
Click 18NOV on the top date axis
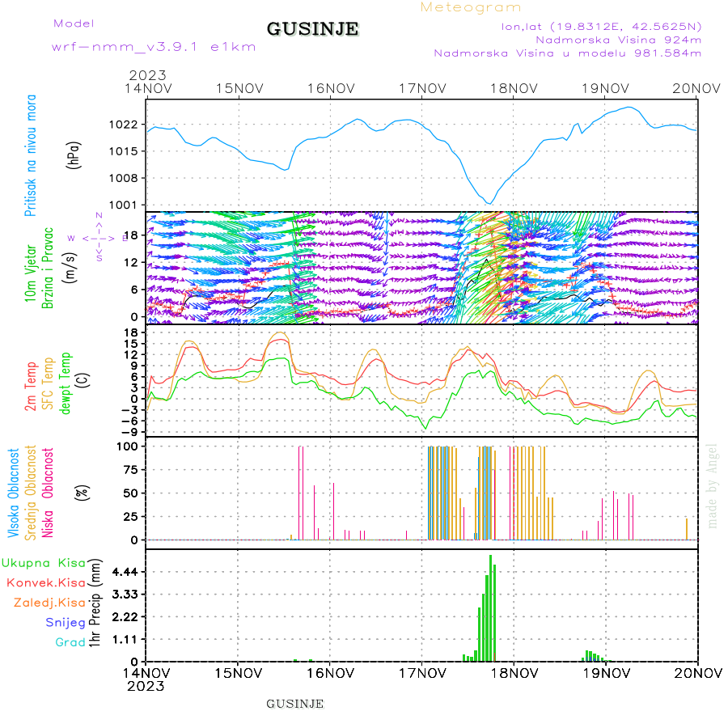pyautogui.click(x=514, y=88)
